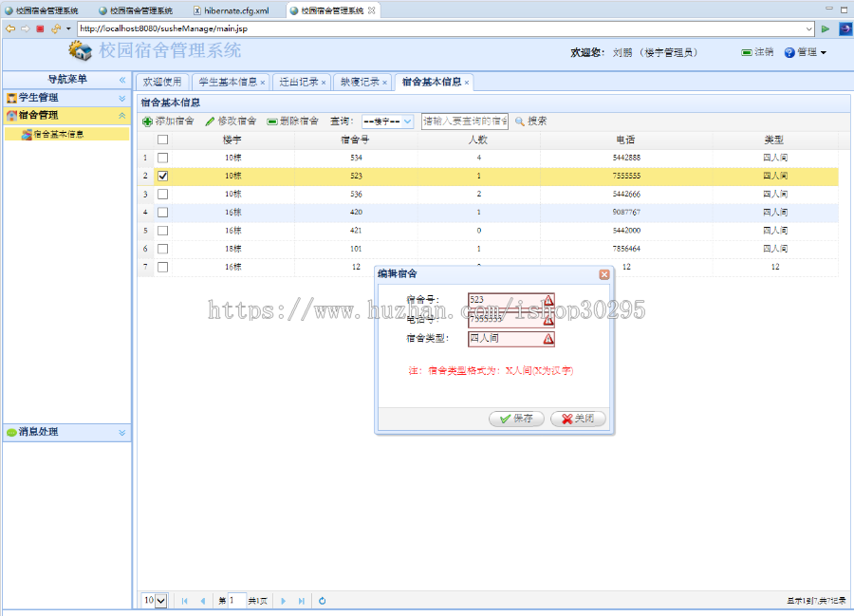Click the 搜索 search button label
Viewport: 854px width, 616px height.
point(537,121)
